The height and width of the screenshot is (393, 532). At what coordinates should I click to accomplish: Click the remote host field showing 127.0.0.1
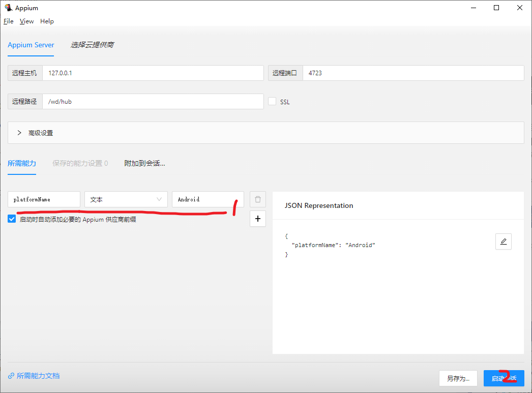coord(153,73)
